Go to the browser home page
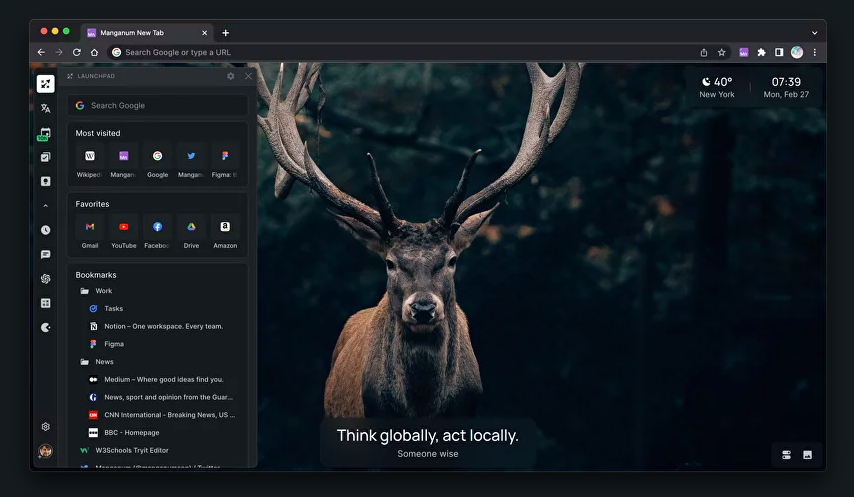Screen dimensions: 854x497 coord(94,52)
